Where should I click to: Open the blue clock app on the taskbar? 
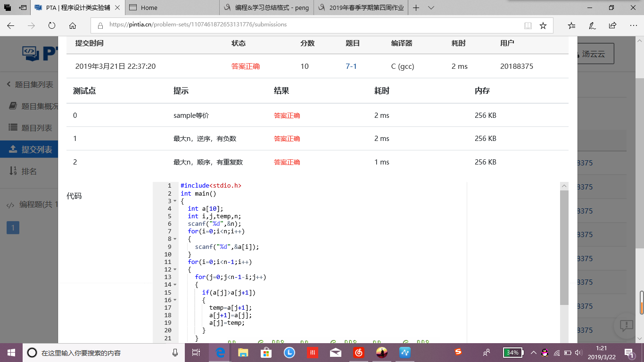289,353
